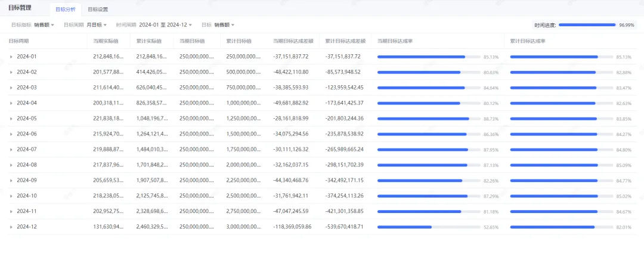Expand the 2024-09 row
Viewport: 644px width, 253px height.
[x=11, y=181]
